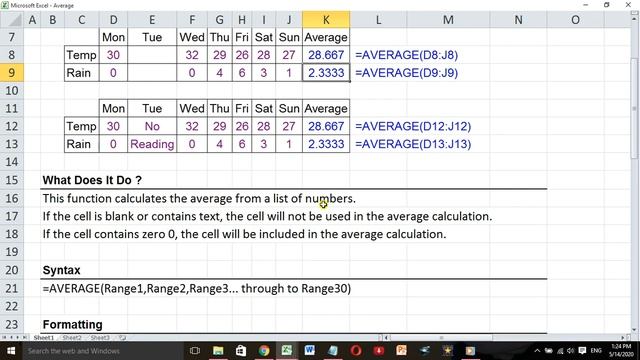This screenshot has width=640, height=360.
Task: Open Microsoft Word from taskbar
Action: point(309,351)
